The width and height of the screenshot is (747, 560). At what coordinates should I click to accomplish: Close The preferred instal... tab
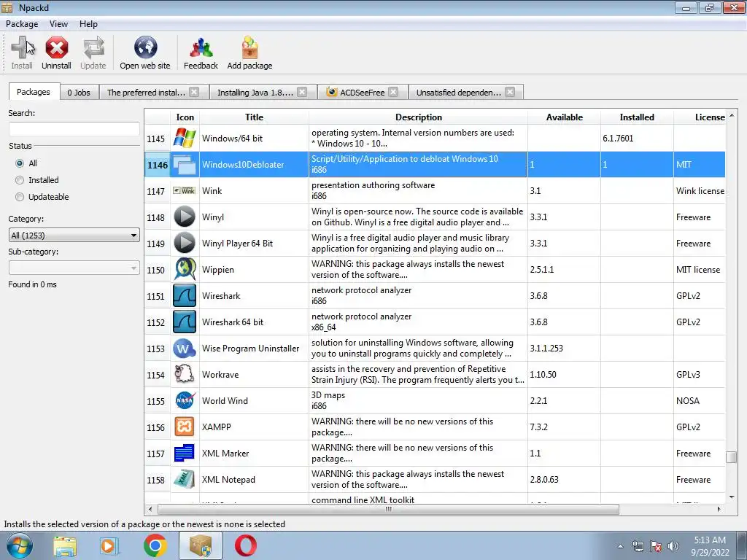[194, 92]
